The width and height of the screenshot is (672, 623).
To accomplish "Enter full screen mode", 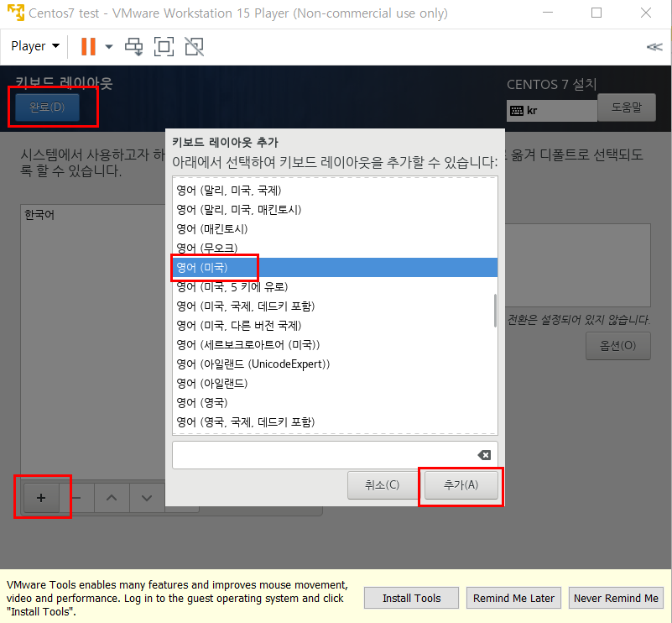I will [164, 46].
